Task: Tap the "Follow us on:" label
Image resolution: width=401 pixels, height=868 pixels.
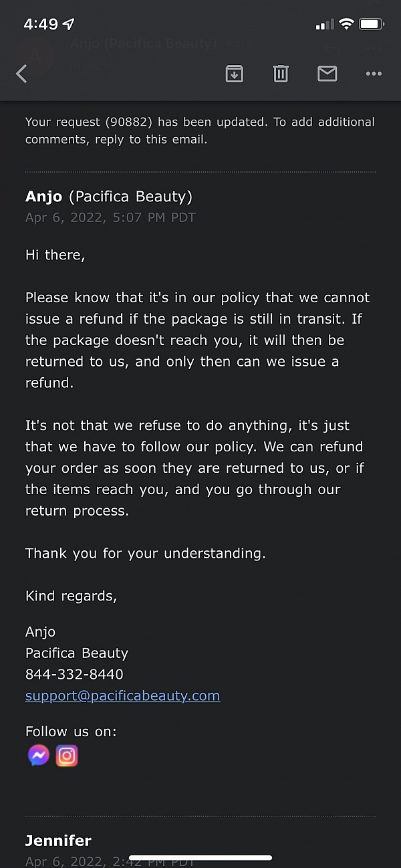Action: click(71, 732)
